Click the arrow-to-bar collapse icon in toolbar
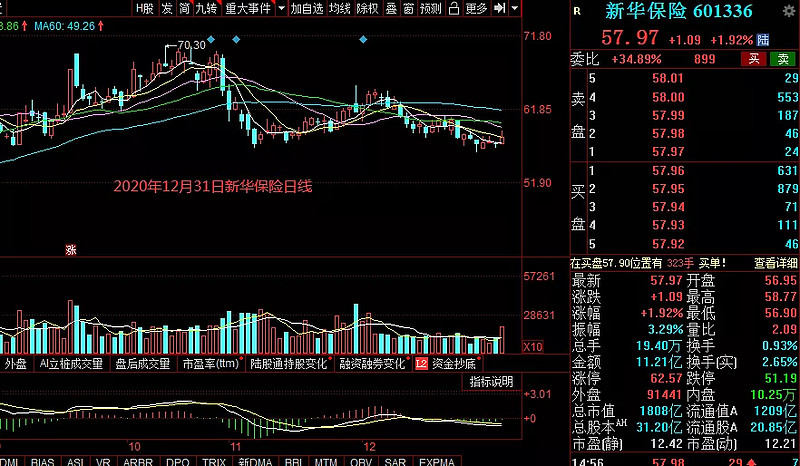Screen dimensions: 800x466 pyautogui.click(x=501, y=8)
